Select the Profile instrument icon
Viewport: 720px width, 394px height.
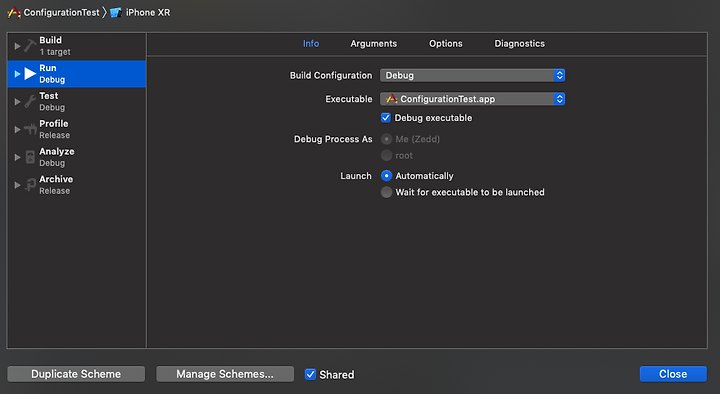coord(30,129)
